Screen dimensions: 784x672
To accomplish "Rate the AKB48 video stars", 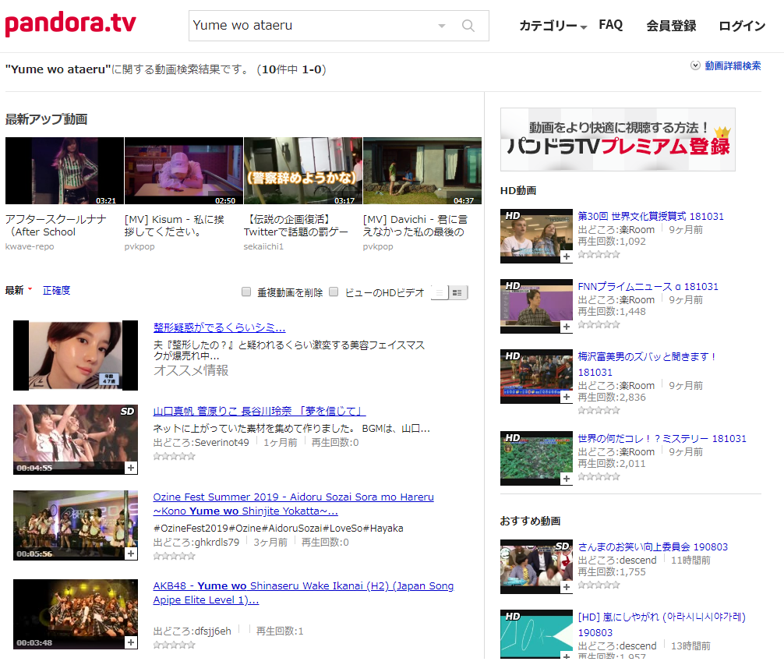I will point(174,645).
